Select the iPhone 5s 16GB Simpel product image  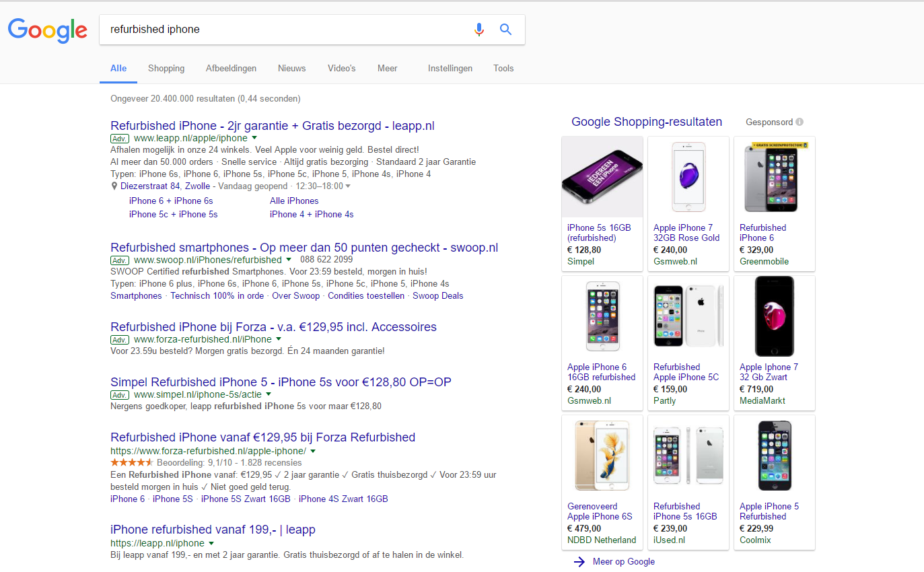602,177
